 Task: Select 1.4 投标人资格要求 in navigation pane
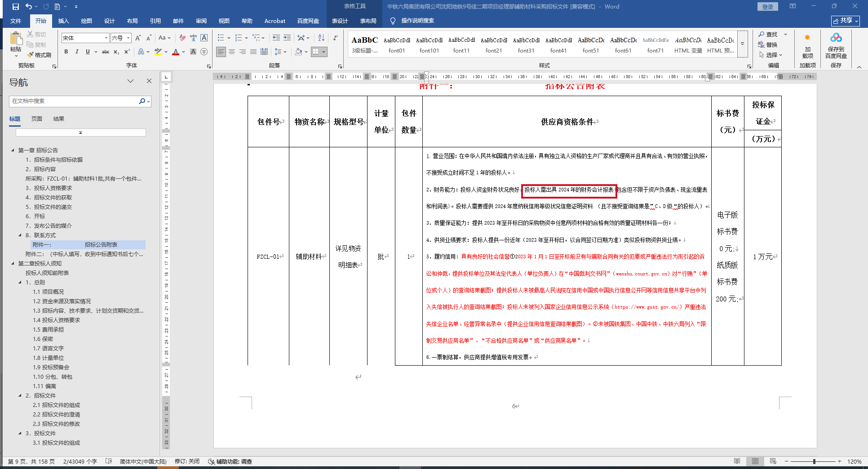click(57, 320)
